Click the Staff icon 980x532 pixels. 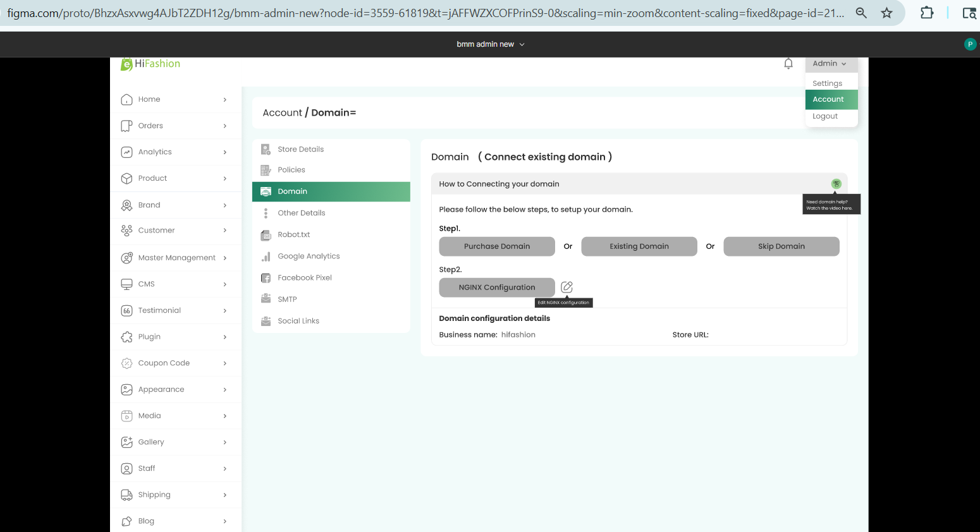click(x=126, y=468)
